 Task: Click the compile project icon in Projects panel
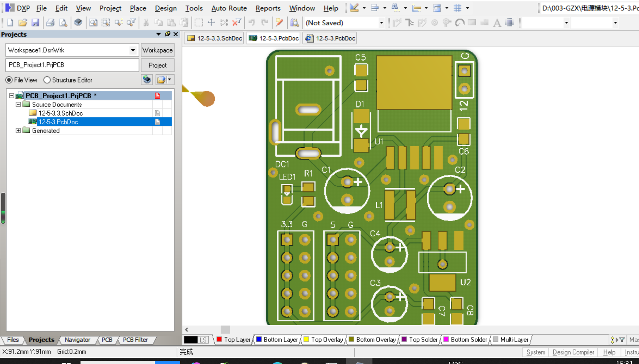click(x=147, y=79)
